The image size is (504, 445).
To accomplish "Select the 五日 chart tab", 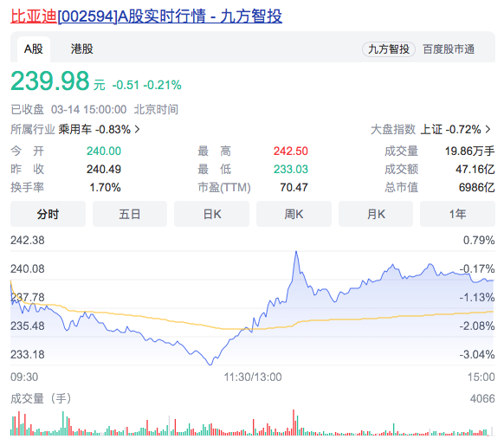I will (130, 214).
